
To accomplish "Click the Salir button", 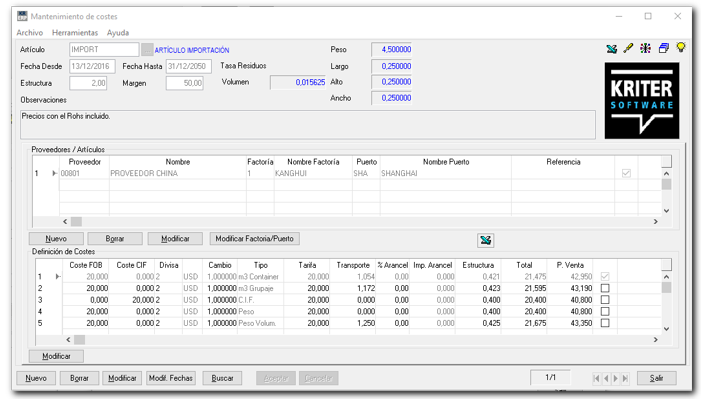I will [656, 378].
